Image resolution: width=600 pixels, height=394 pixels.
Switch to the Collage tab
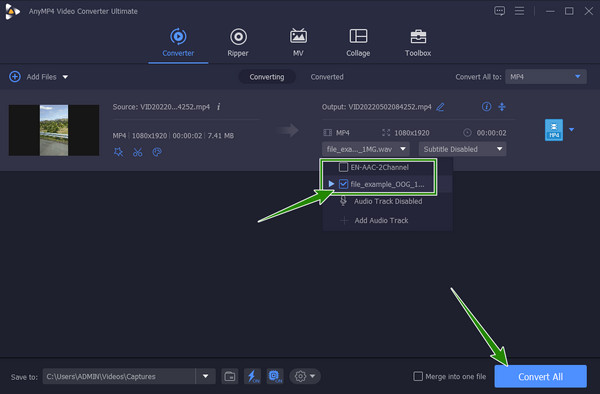pyautogui.click(x=358, y=42)
